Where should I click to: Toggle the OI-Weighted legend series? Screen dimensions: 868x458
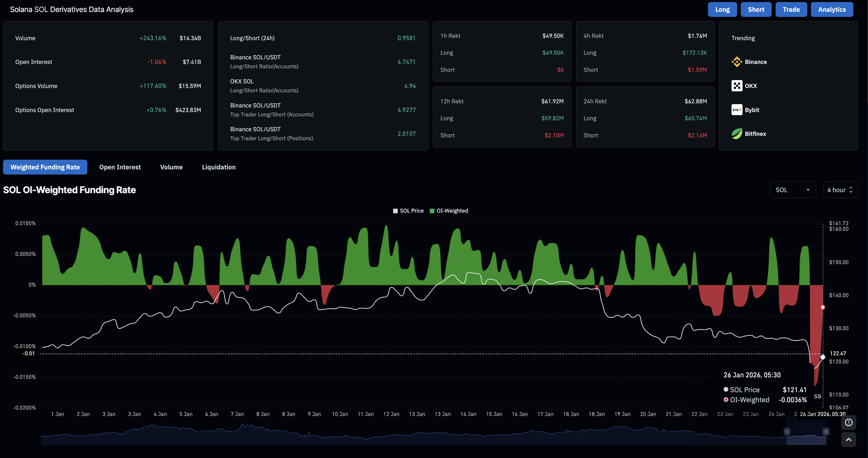click(x=452, y=211)
